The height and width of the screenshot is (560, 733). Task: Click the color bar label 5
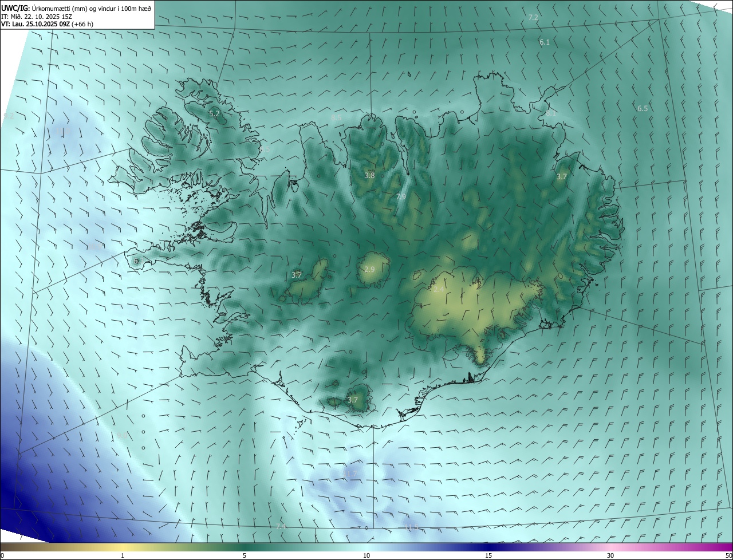pyautogui.click(x=245, y=556)
